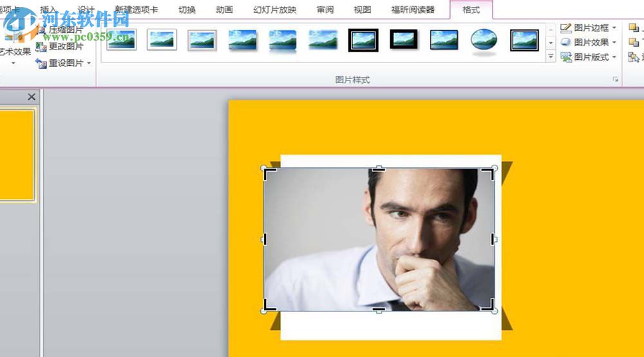This screenshot has height=357, width=644.
Task: Switch to the 切换 tab
Action: (x=187, y=10)
